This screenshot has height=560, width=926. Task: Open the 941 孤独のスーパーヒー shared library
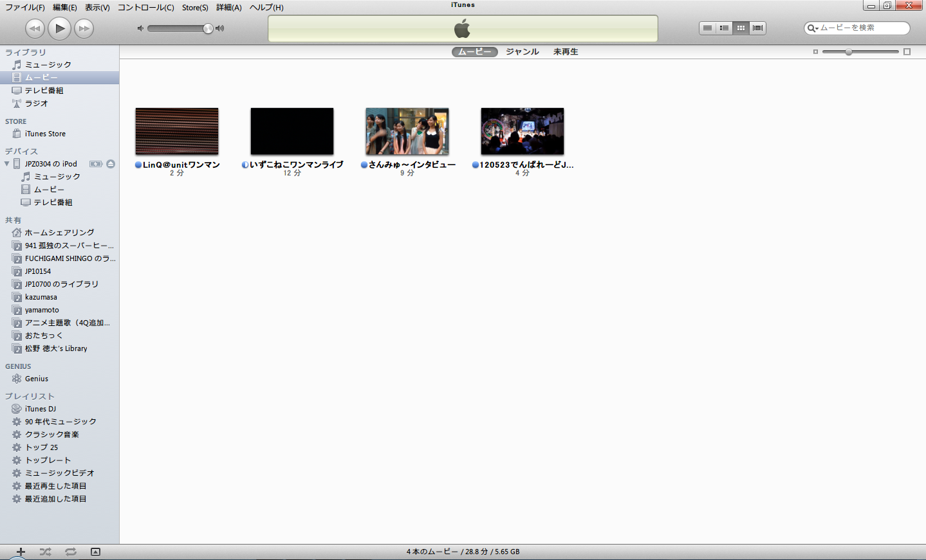59,246
